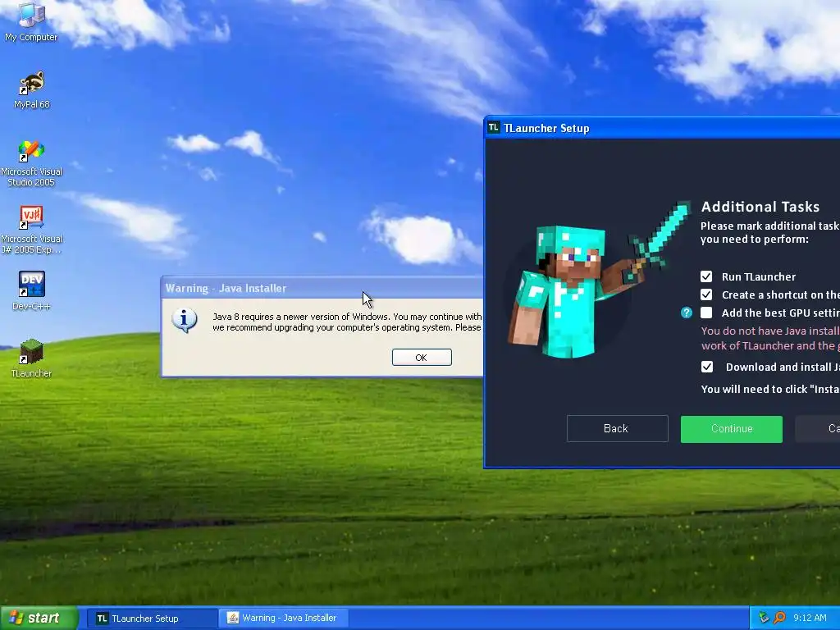Click the blue question mark help icon
The height and width of the screenshot is (630, 840).
(687, 313)
